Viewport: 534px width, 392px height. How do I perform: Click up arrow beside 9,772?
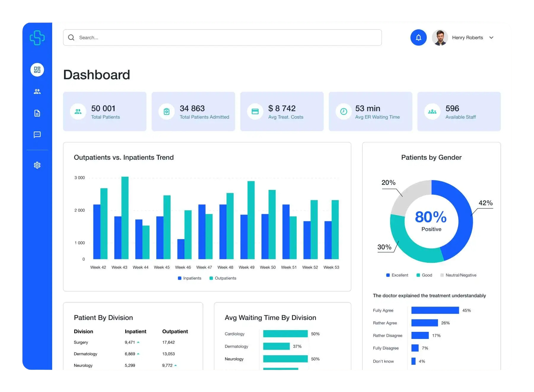point(175,365)
